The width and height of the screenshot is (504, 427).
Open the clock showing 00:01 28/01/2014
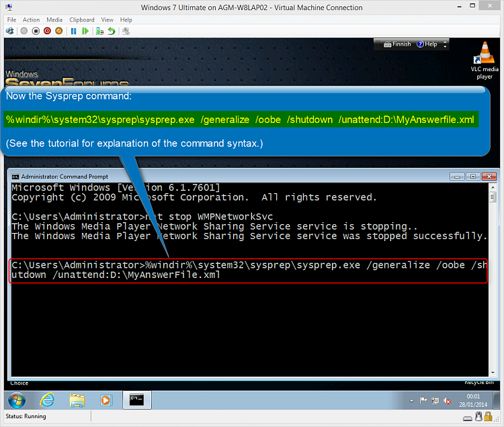click(x=473, y=400)
